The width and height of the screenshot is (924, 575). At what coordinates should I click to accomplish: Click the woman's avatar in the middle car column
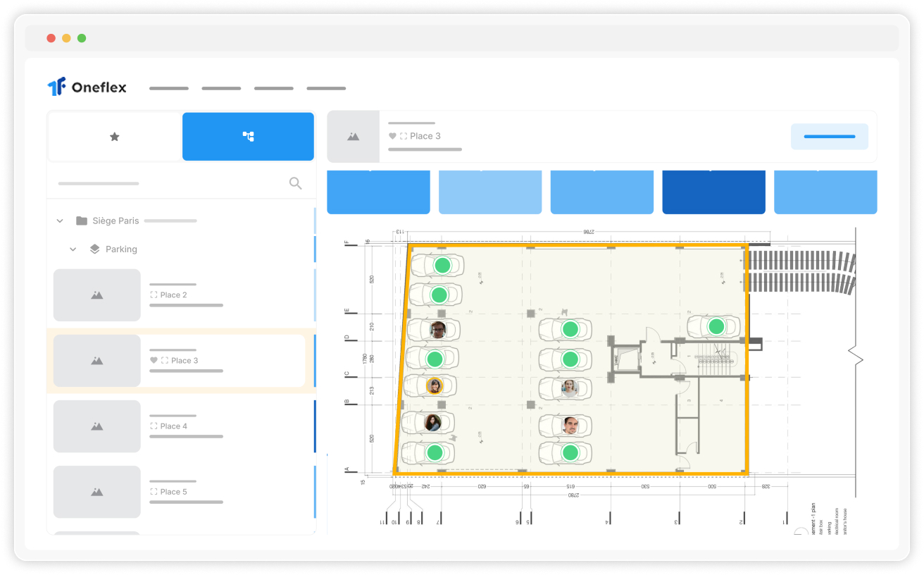click(569, 388)
